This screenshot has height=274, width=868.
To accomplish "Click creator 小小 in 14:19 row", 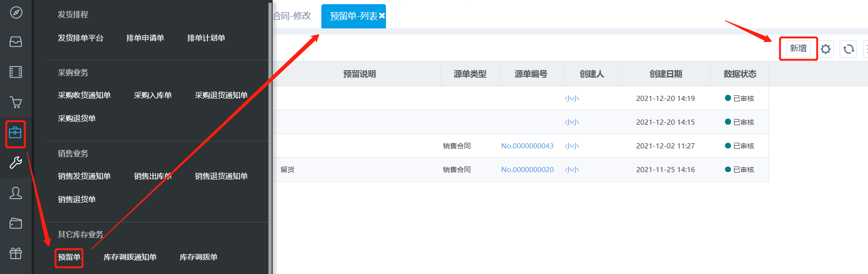I will point(572,99).
